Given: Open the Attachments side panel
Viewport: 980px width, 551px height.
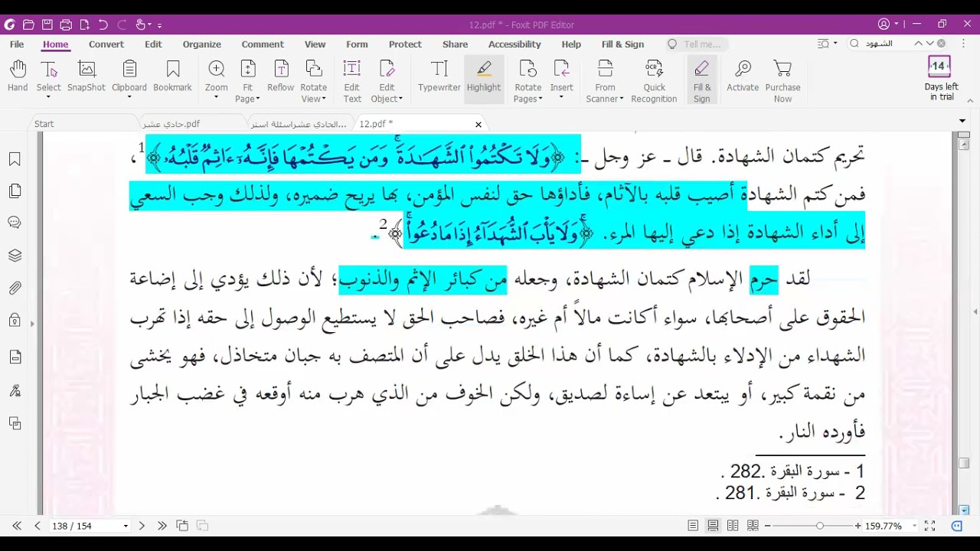Looking at the screenshot, I should 15,289.
